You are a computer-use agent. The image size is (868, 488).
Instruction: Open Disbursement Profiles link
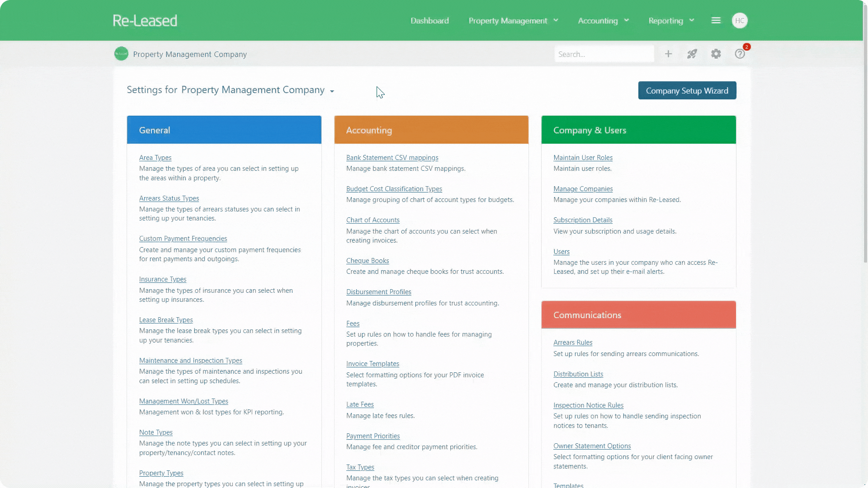point(378,291)
